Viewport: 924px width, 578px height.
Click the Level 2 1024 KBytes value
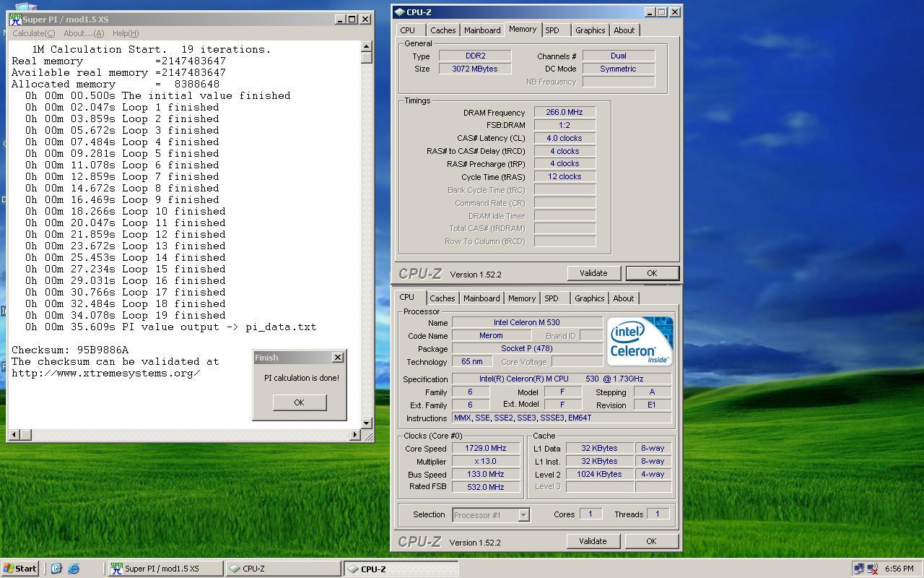click(x=599, y=474)
